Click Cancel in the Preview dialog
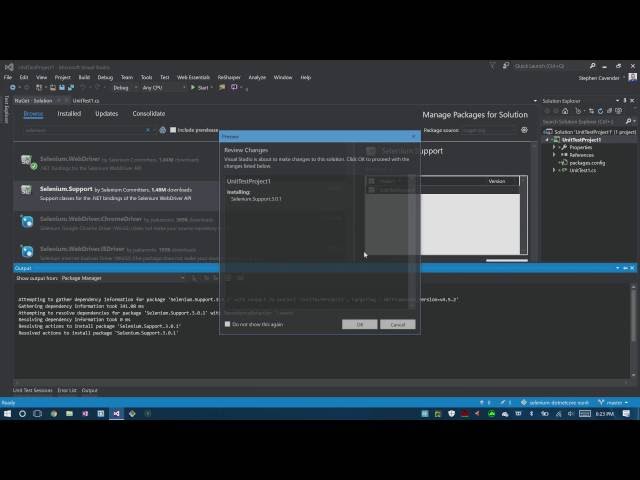The height and width of the screenshot is (480, 640). [398, 324]
